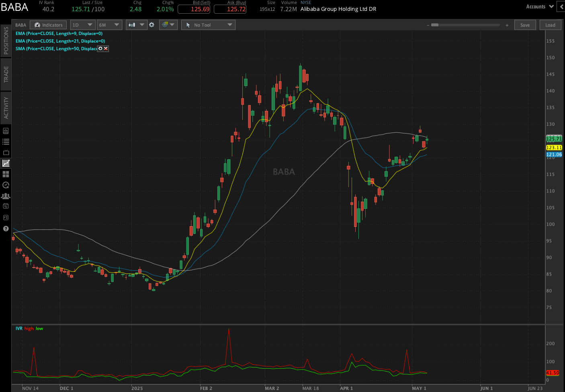The width and height of the screenshot is (565, 392).
Task: Click the IV Rank 40.2 value
Action: point(48,9)
